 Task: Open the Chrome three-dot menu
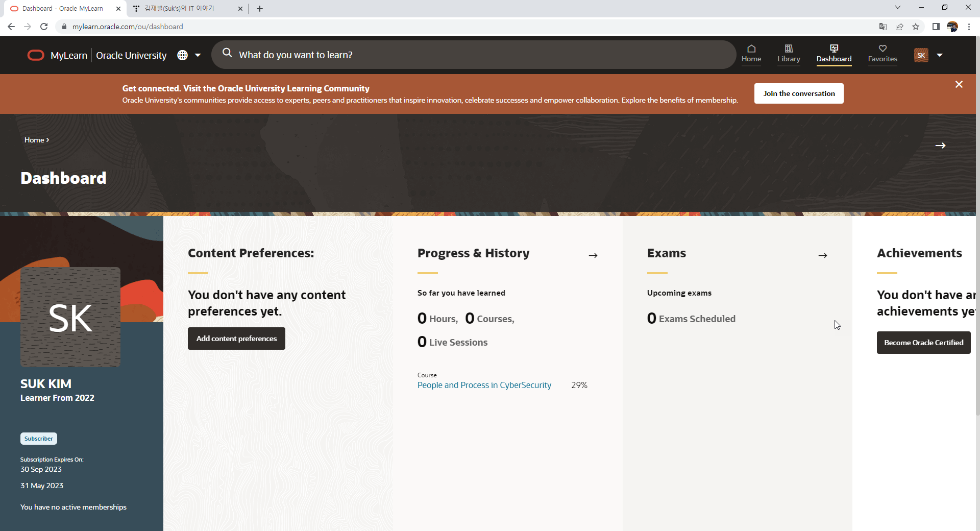(969, 27)
